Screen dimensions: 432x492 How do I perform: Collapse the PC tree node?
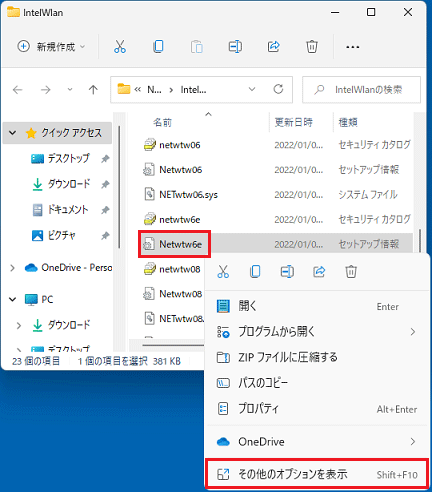[x=13, y=299]
